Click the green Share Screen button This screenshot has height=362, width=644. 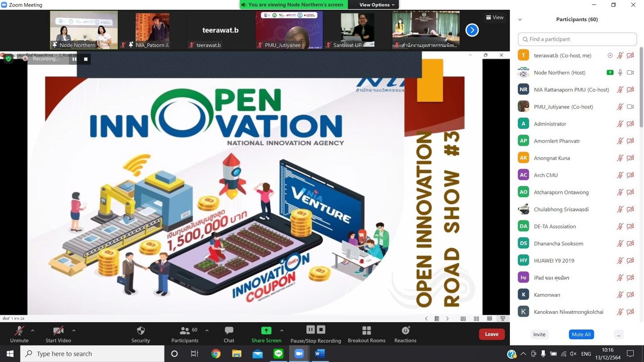pos(266,334)
